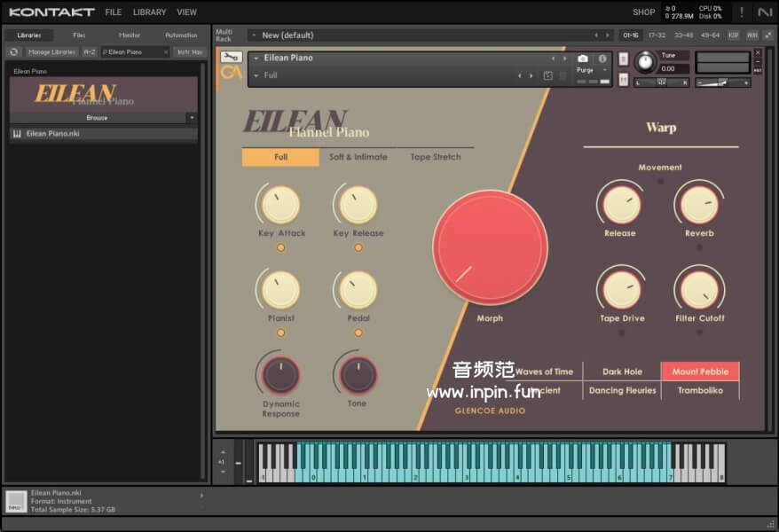Click the Tune knob in instrument header
Image resolution: width=779 pixels, height=532 pixels.
[645, 62]
